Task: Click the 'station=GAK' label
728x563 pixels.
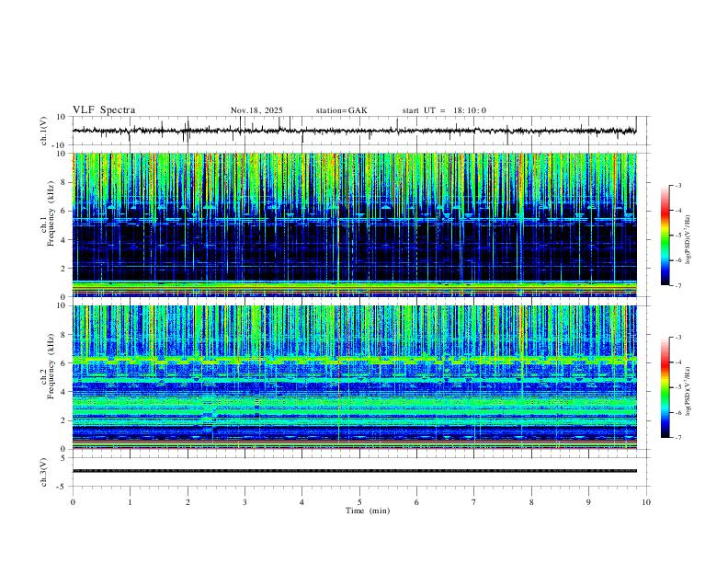Action: [x=342, y=110]
